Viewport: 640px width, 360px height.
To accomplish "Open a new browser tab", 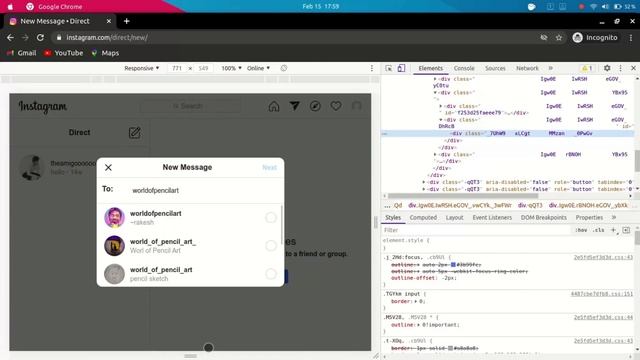I will [127, 21].
